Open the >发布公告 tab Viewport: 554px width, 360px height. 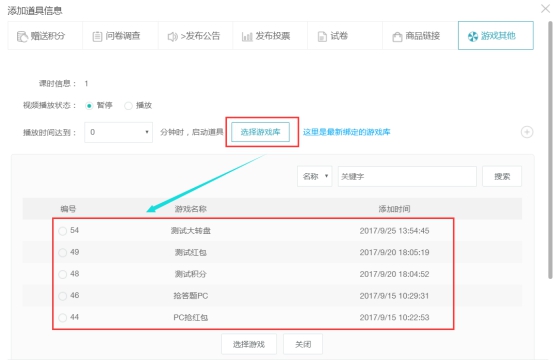click(x=195, y=36)
